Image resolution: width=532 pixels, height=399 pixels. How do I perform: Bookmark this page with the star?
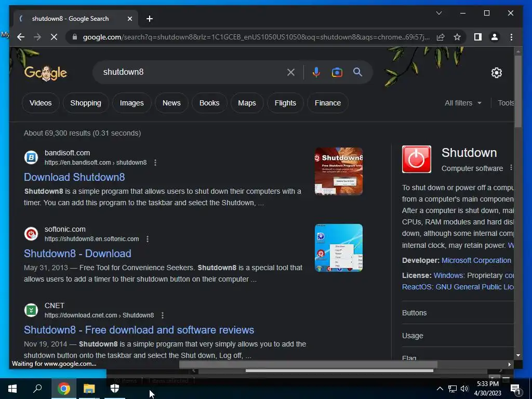[457, 37]
